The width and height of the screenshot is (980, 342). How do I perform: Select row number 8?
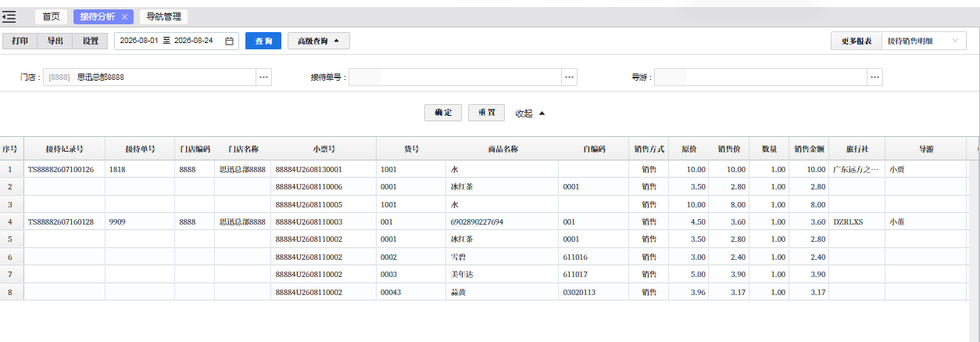10,293
